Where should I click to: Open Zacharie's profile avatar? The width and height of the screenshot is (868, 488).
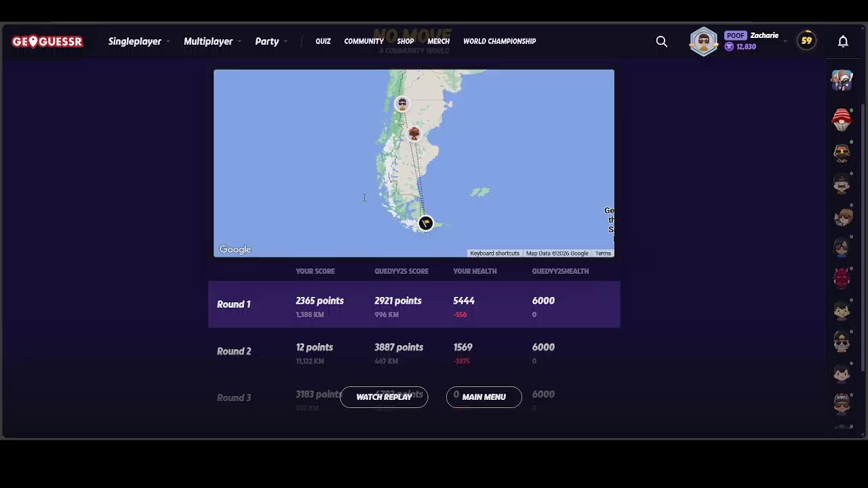[704, 41]
